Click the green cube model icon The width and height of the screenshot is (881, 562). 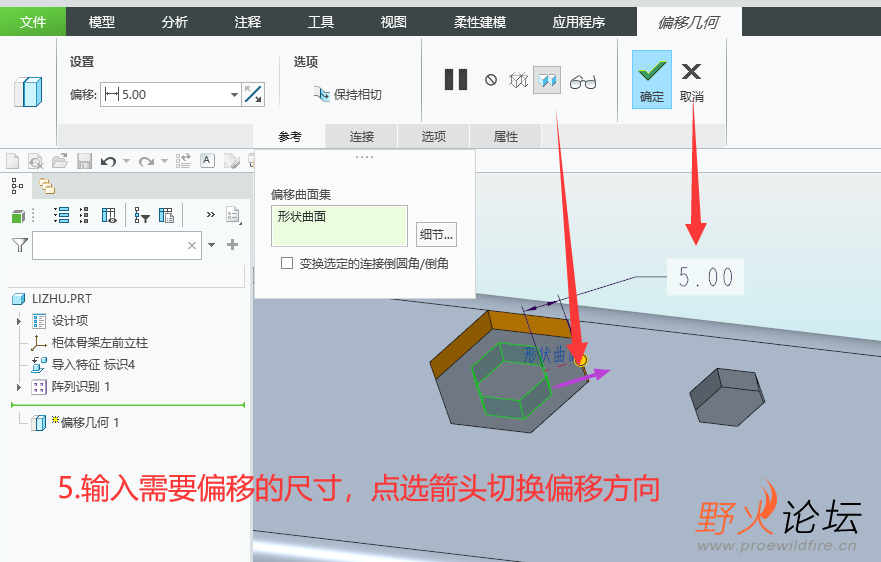tap(19, 216)
